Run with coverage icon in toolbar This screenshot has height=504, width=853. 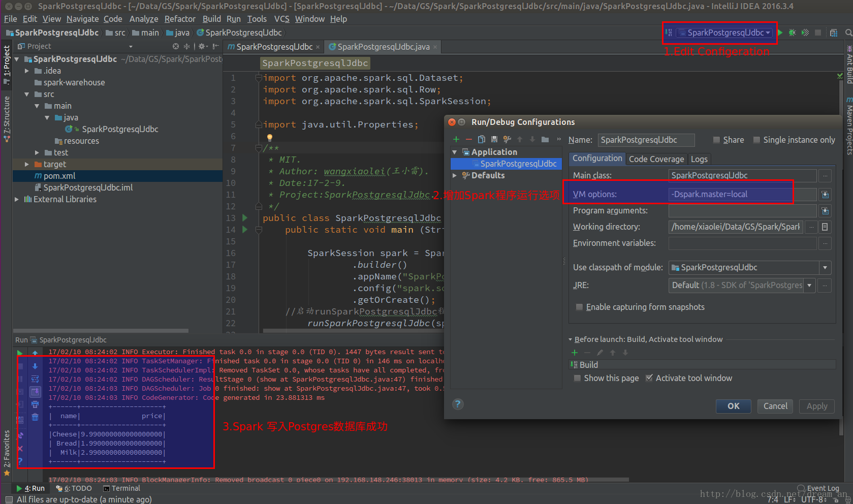coord(805,33)
